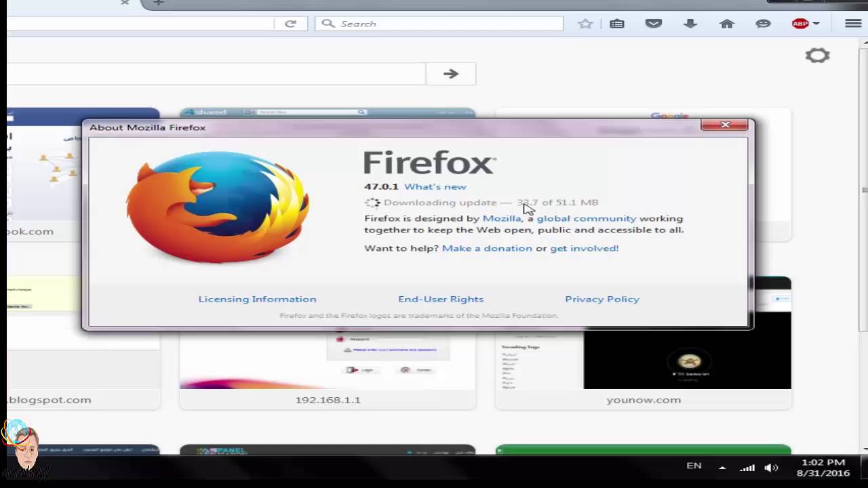Click the network signal tray icon
The image size is (868, 488).
(x=747, y=468)
